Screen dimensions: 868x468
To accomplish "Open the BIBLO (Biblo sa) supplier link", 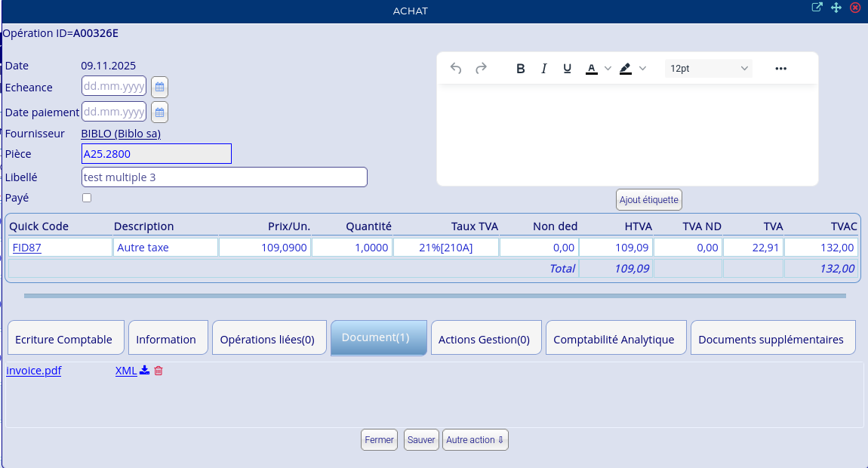I will click(x=121, y=134).
